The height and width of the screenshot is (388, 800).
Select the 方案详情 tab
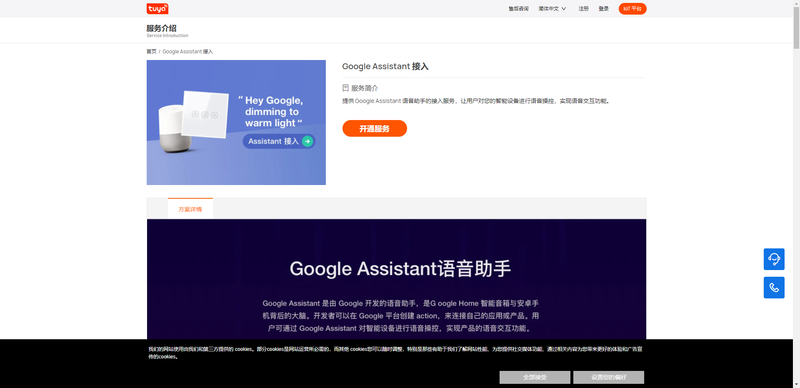pyautogui.click(x=190, y=209)
